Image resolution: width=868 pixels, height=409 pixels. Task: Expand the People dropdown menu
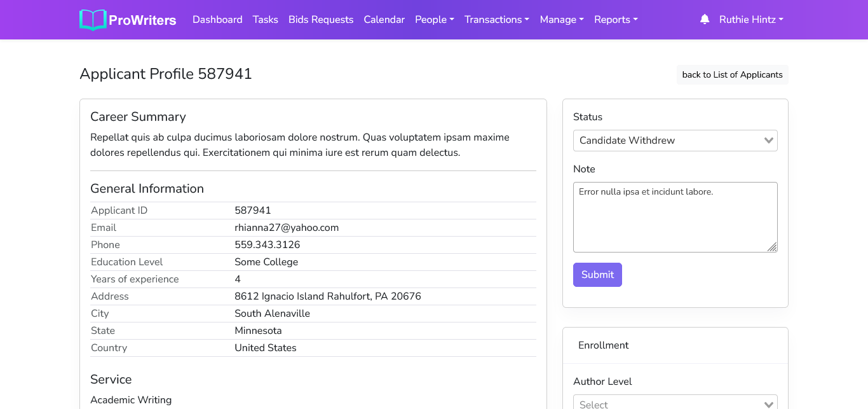435,20
